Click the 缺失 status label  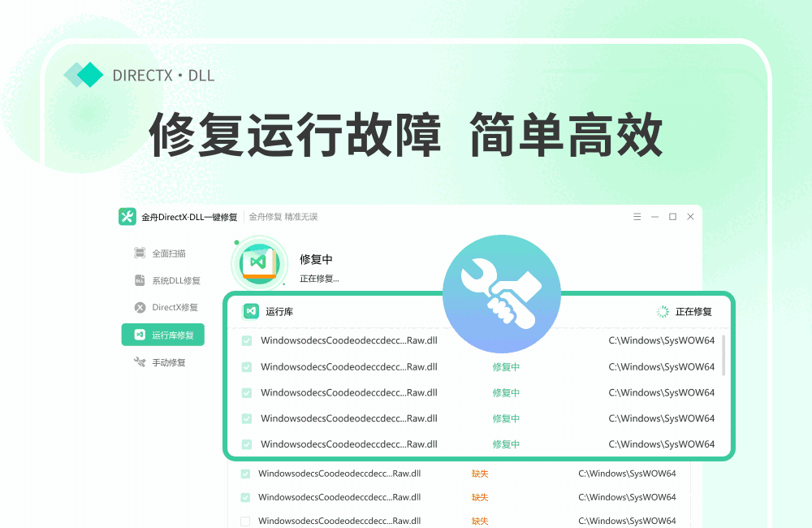click(479, 473)
